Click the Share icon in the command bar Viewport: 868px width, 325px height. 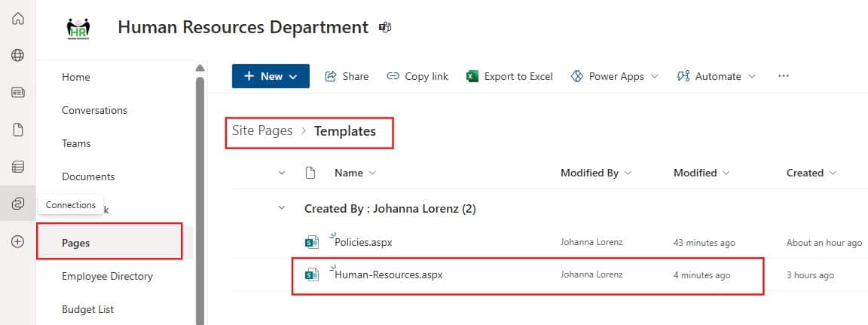(331, 76)
